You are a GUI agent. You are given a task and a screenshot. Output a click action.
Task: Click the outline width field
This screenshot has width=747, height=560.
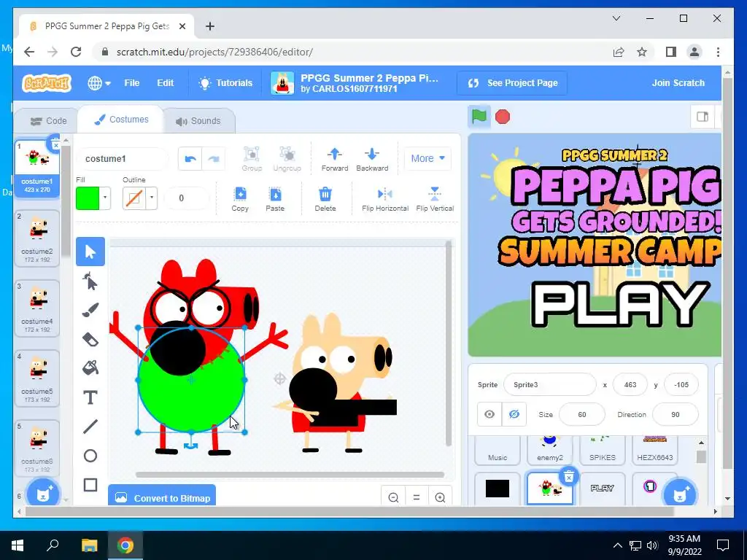tap(186, 198)
